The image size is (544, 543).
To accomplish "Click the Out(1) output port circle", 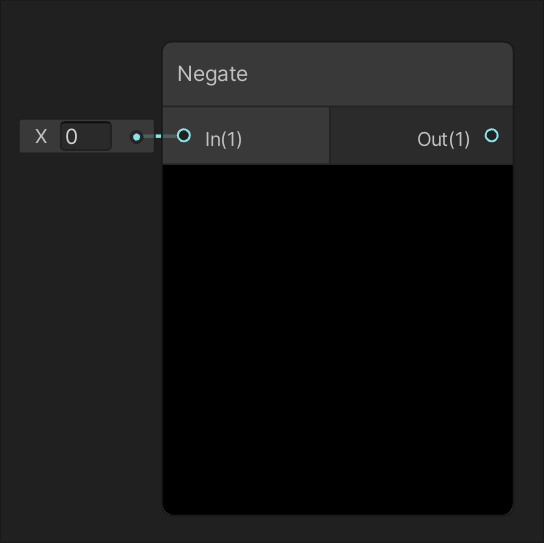I will 491,135.
